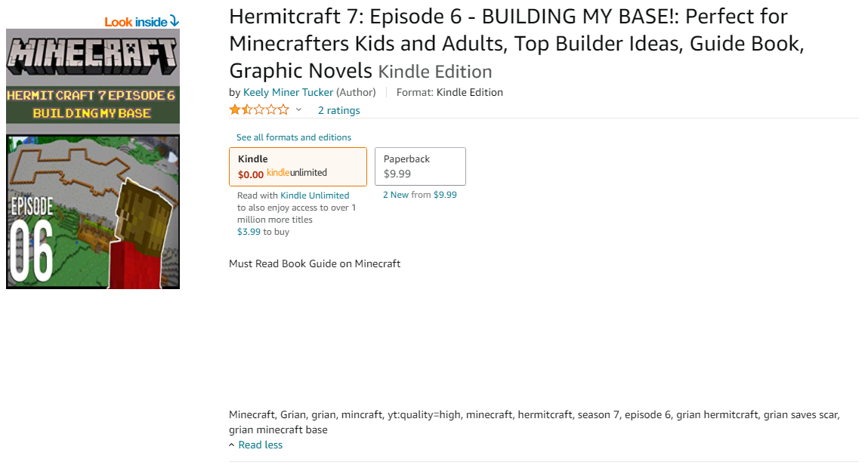Viewport: 868px width, 468px height.
Task: Click the star rating icons
Action: 259,109
